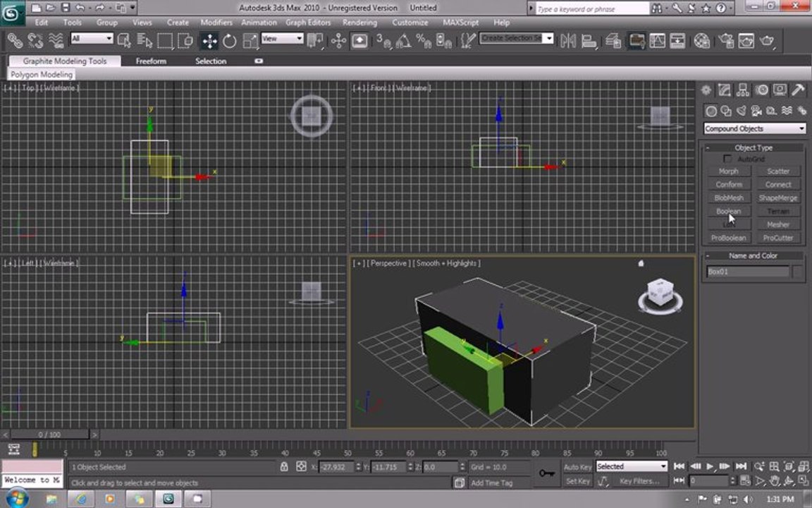Open the selection filter 'All' dropdown
The width and height of the screenshot is (812, 508).
pyautogui.click(x=92, y=38)
